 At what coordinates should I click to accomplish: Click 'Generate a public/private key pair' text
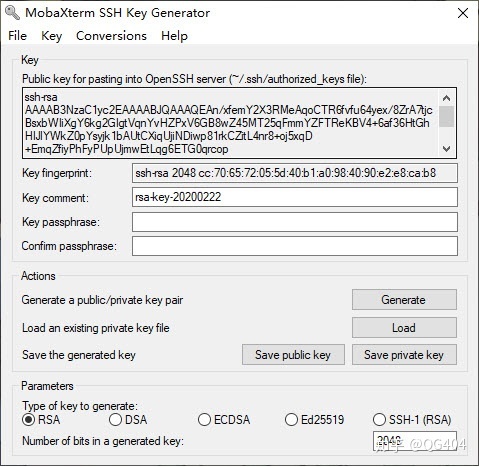coord(102,300)
